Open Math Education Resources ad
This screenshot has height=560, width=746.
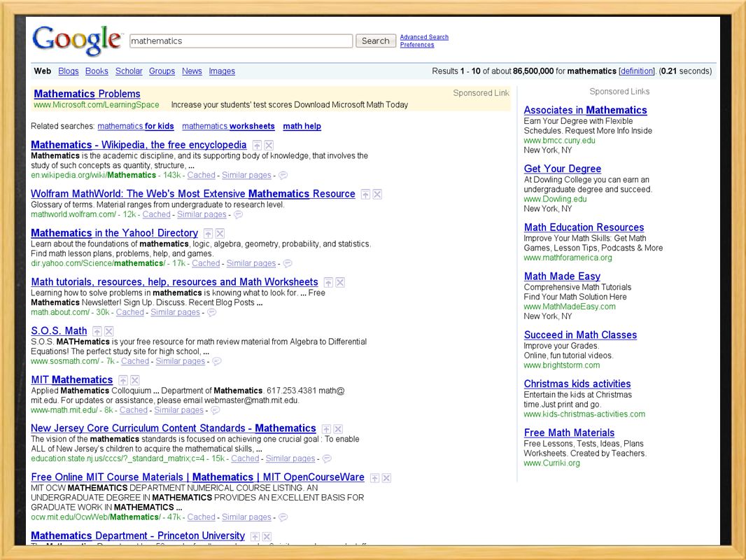tap(584, 227)
